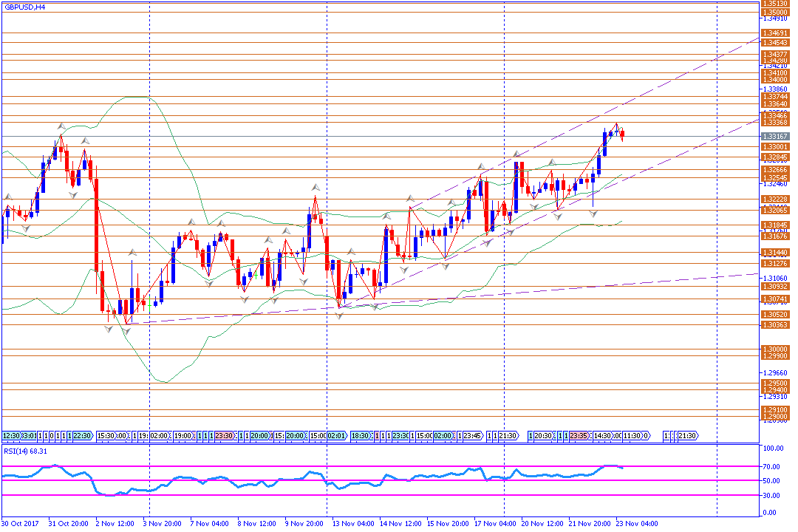Click the 20:30 news event marker

tap(544, 436)
